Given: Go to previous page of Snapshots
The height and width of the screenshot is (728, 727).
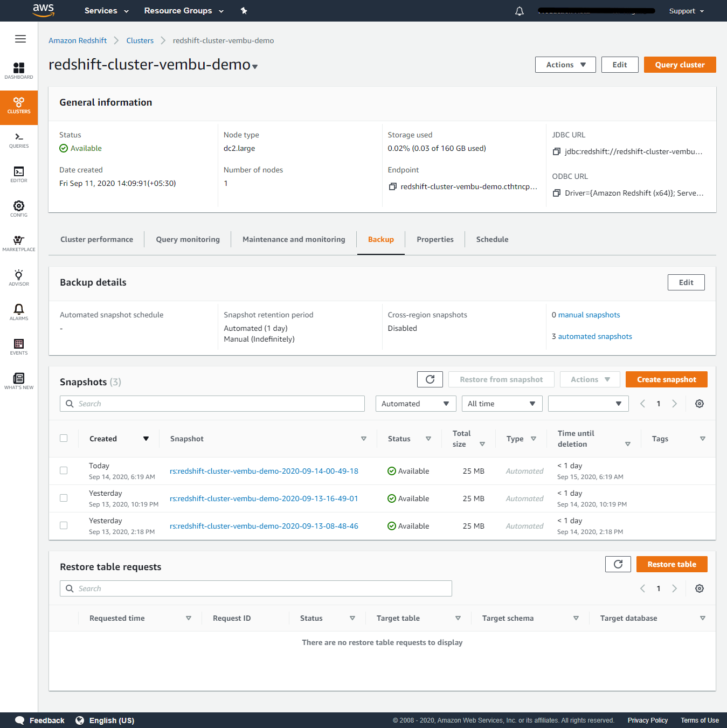Looking at the screenshot, I should [642, 404].
